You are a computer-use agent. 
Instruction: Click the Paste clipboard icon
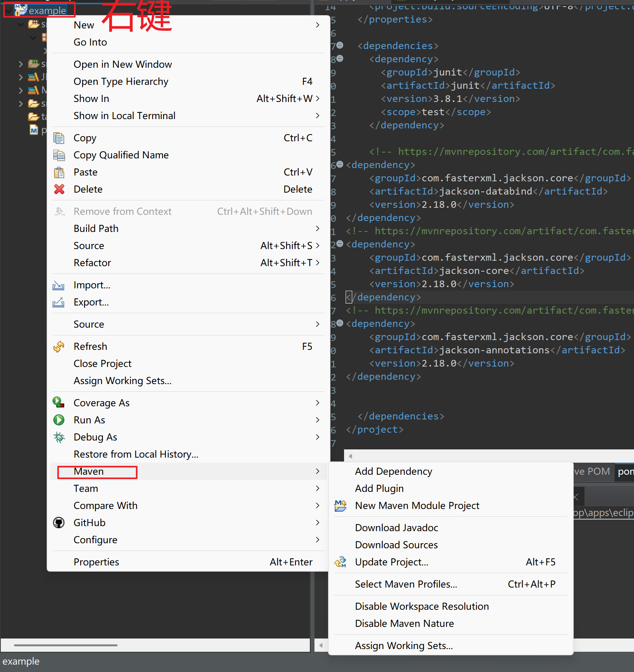[x=59, y=172]
